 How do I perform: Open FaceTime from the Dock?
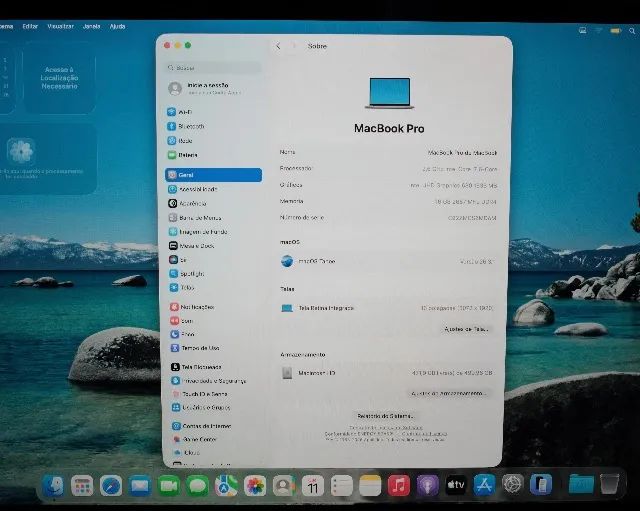169,486
